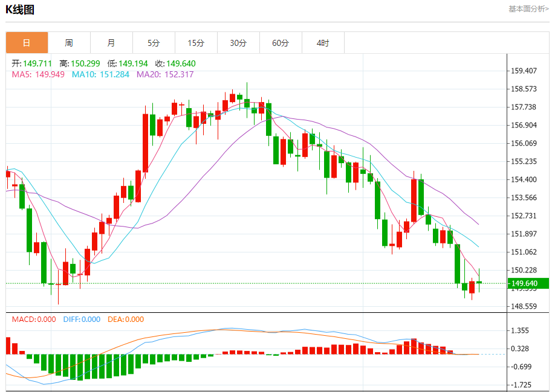Click the MA5: 149.949 label

click(x=38, y=74)
